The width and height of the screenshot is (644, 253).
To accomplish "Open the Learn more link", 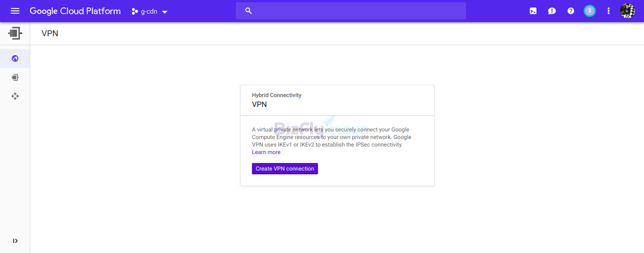I will pyautogui.click(x=266, y=152).
